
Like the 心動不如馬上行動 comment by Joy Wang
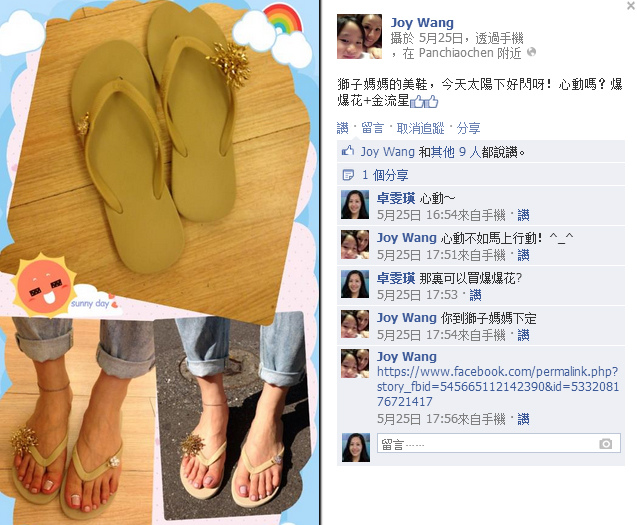[x=523, y=255]
